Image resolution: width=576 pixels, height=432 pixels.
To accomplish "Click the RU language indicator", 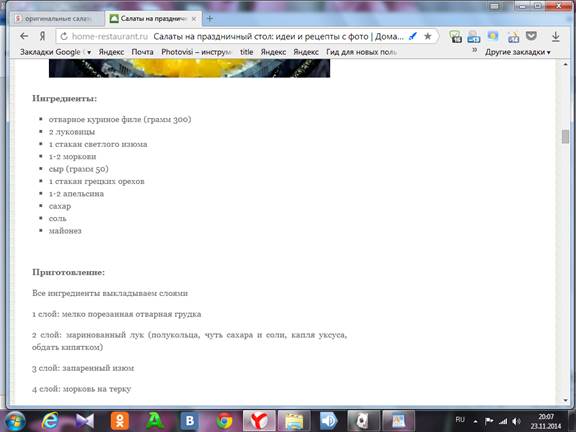I will (x=460, y=420).
